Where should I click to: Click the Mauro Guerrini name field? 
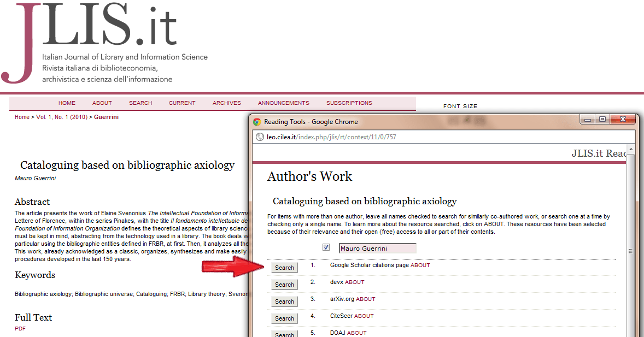coord(377,249)
